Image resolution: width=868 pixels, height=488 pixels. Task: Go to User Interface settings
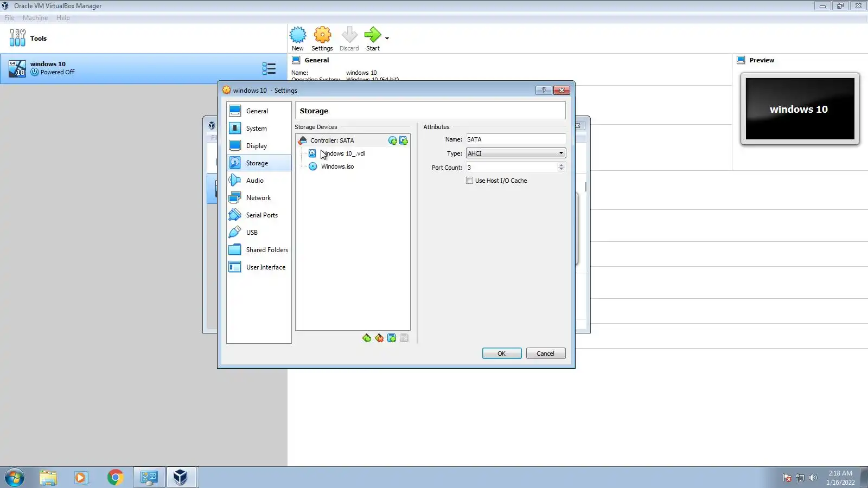(x=259, y=267)
